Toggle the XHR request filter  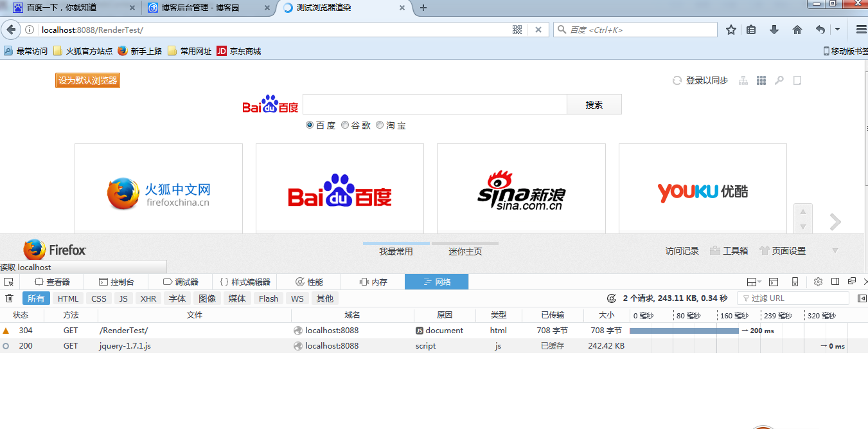[148, 298]
